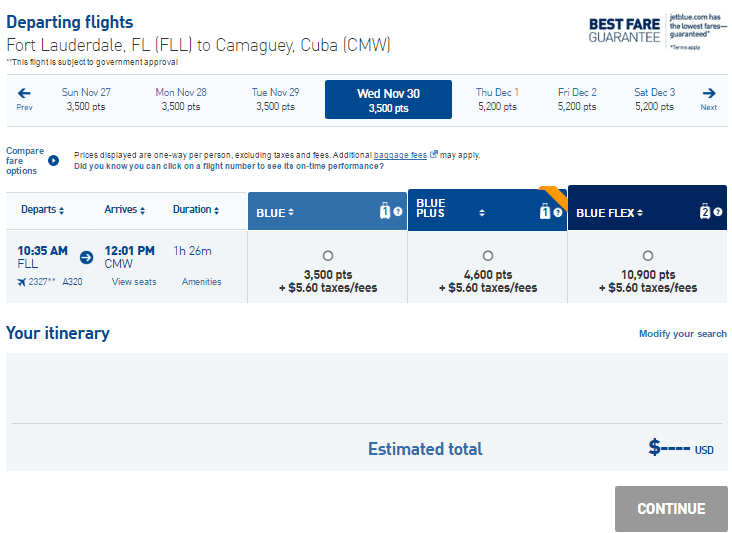Select the Tue Nov 29 date tab
The width and height of the screenshot is (732, 533).
[275, 99]
